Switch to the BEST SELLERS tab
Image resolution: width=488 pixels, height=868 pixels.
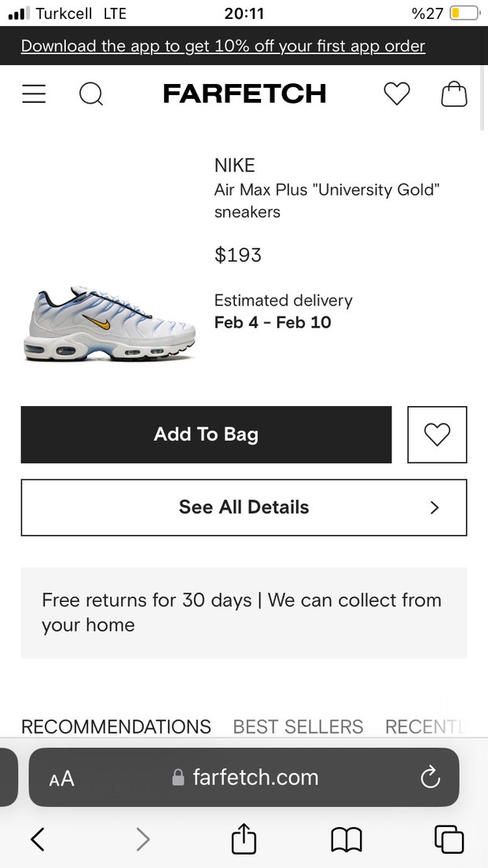coord(298,727)
